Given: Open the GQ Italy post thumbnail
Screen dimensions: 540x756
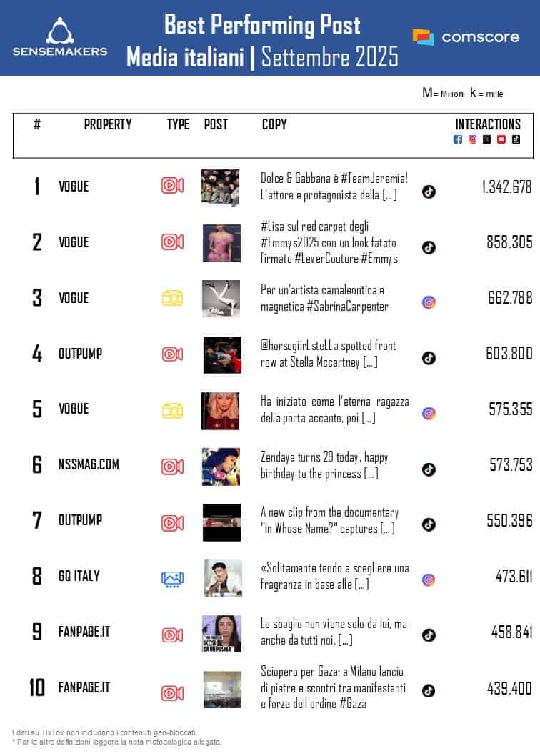Looking at the screenshot, I should (x=223, y=578).
